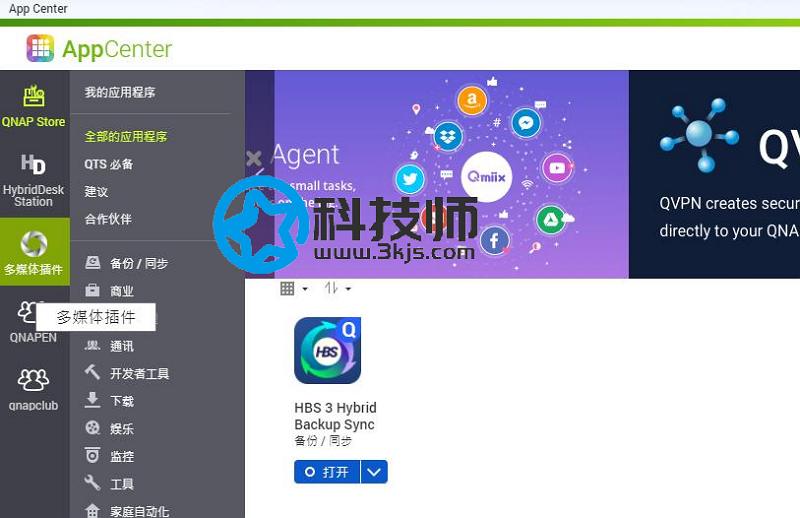Open the grid view mode dropdown
800x518 pixels.
click(x=294, y=289)
